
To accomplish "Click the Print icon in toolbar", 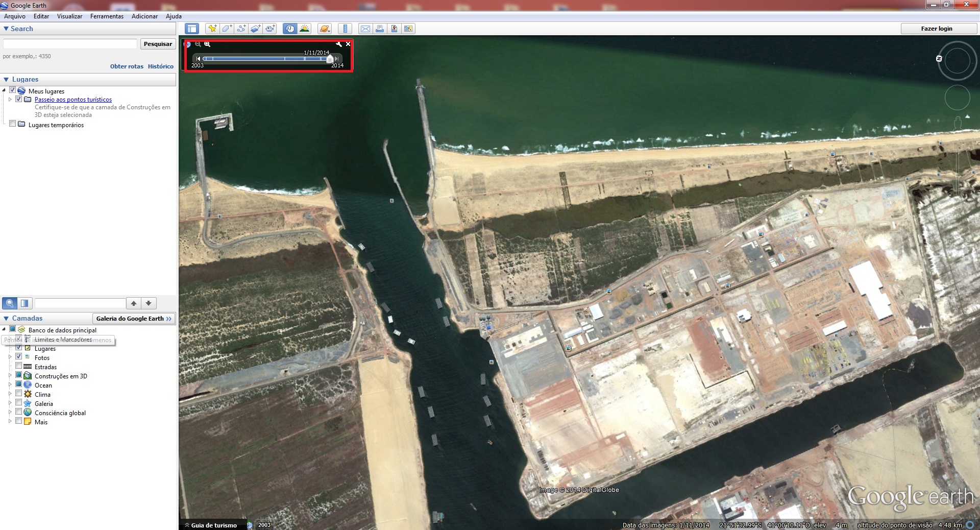I will coord(380,29).
